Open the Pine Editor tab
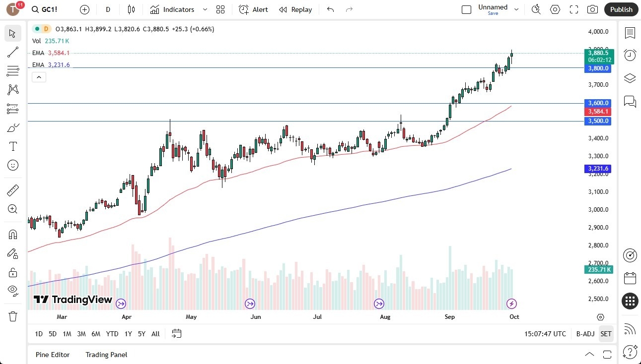This screenshot has width=641, height=364. click(53, 355)
